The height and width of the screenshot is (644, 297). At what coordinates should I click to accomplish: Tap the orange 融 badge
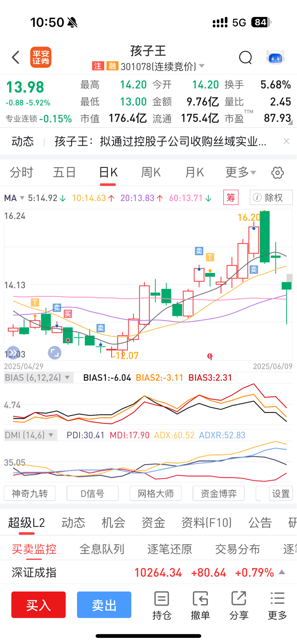(x=112, y=66)
